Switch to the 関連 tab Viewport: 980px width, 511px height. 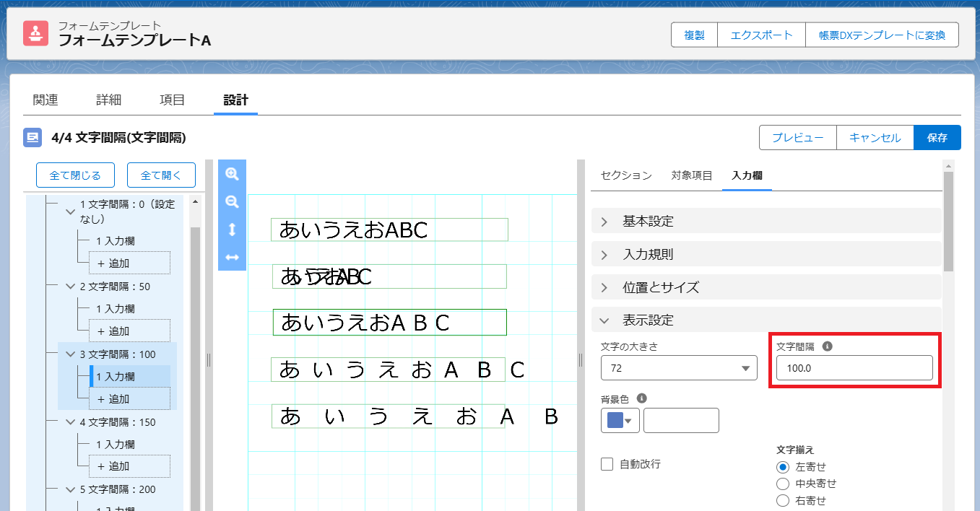click(x=45, y=100)
